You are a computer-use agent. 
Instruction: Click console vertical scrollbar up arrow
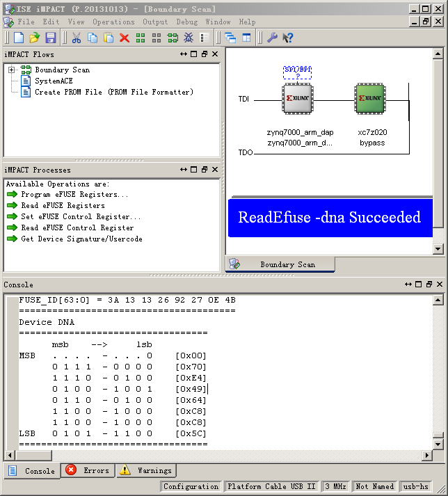(438, 300)
